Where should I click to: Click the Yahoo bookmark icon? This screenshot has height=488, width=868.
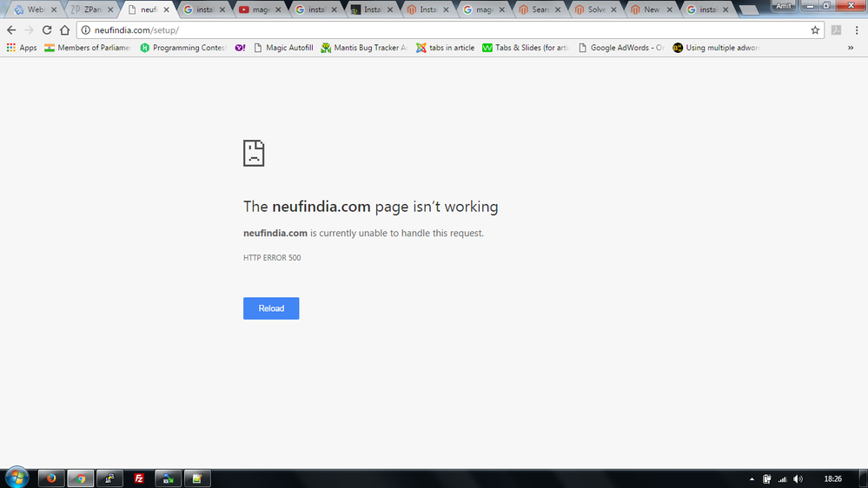tap(240, 48)
